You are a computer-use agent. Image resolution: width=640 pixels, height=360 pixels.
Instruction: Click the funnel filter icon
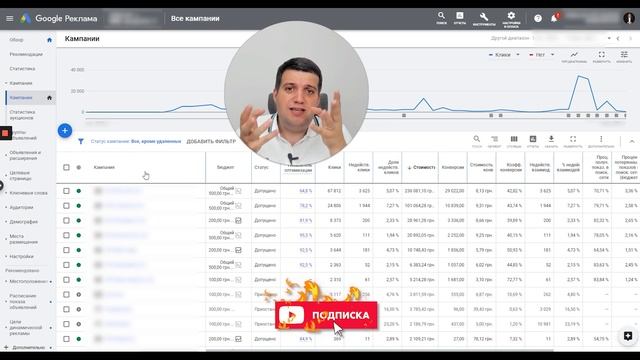[81, 141]
